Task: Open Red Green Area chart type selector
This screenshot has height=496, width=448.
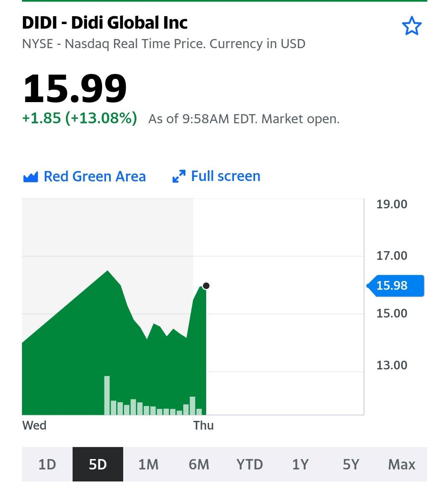Action: (x=85, y=176)
